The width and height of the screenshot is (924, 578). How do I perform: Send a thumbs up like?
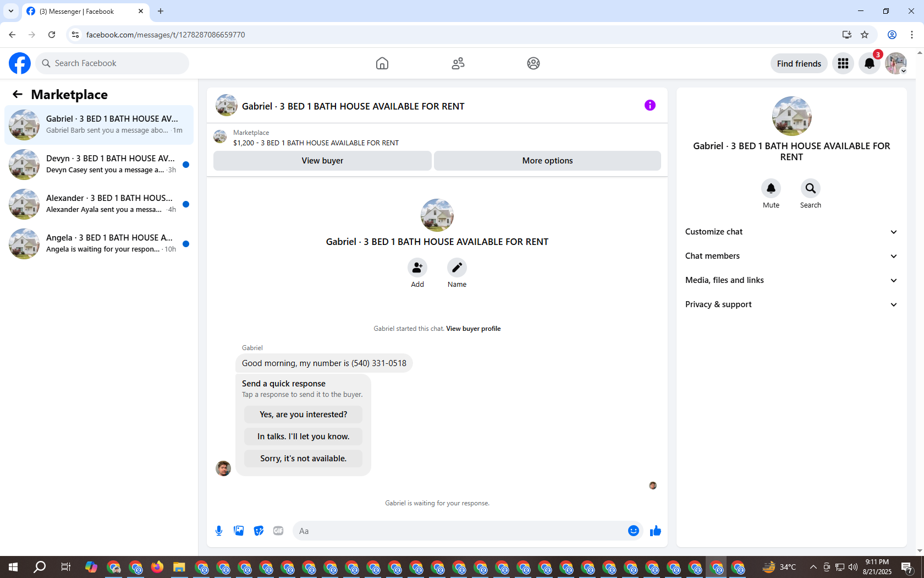pos(656,531)
